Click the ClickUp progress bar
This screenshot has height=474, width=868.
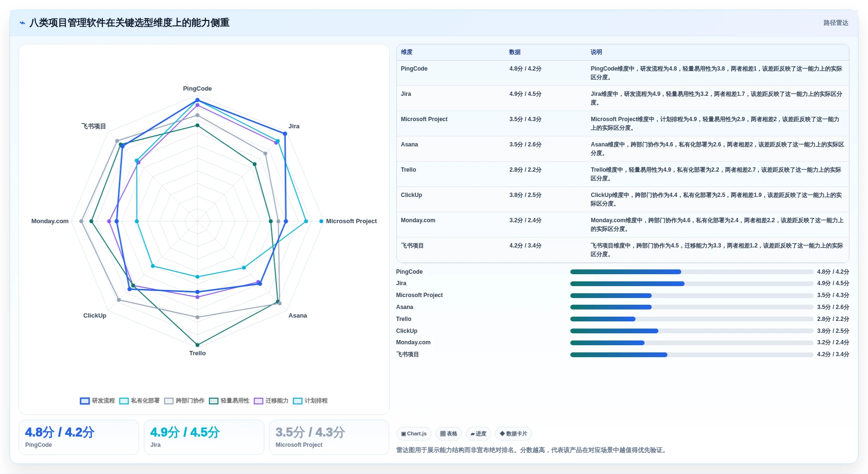pyautogui.click(x=691, y=331)
